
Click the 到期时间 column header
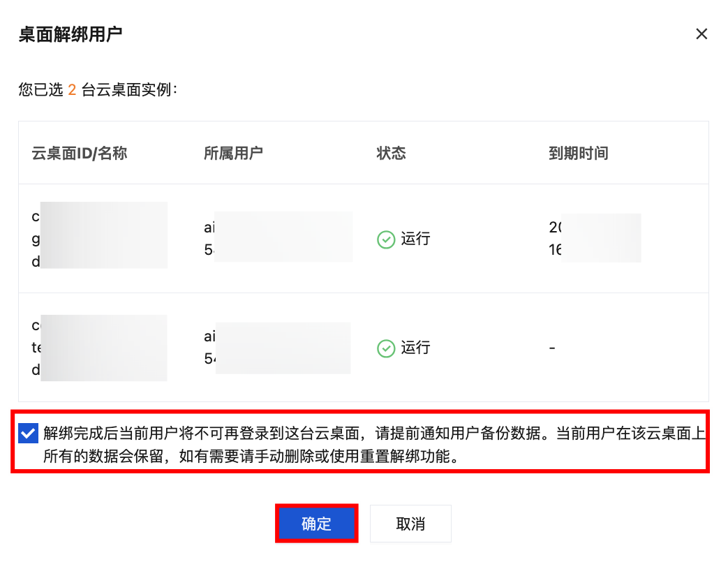pyautogui.click(x=579, y=154)
